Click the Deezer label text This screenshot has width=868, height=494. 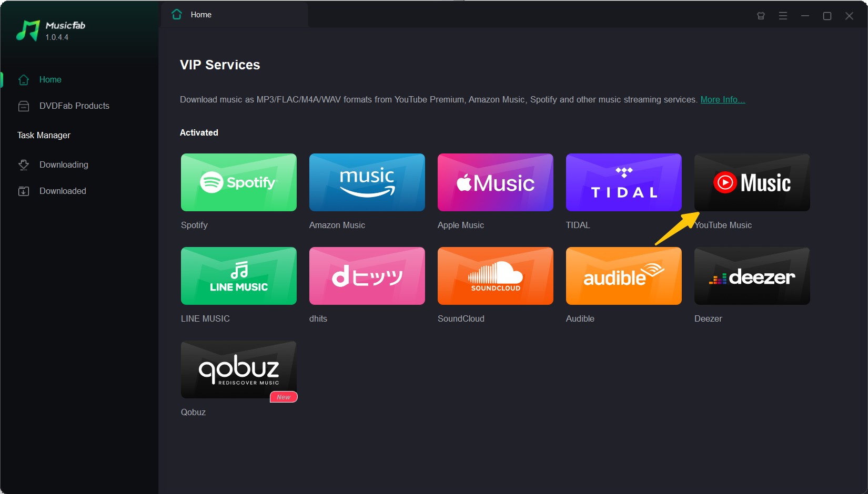tap(708, 318)
